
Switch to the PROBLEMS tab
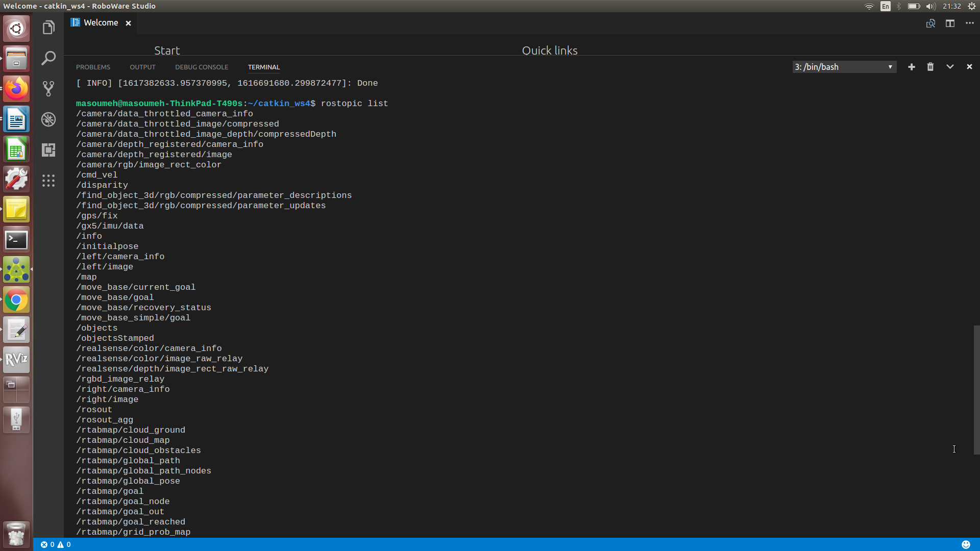tap(93, 67)
